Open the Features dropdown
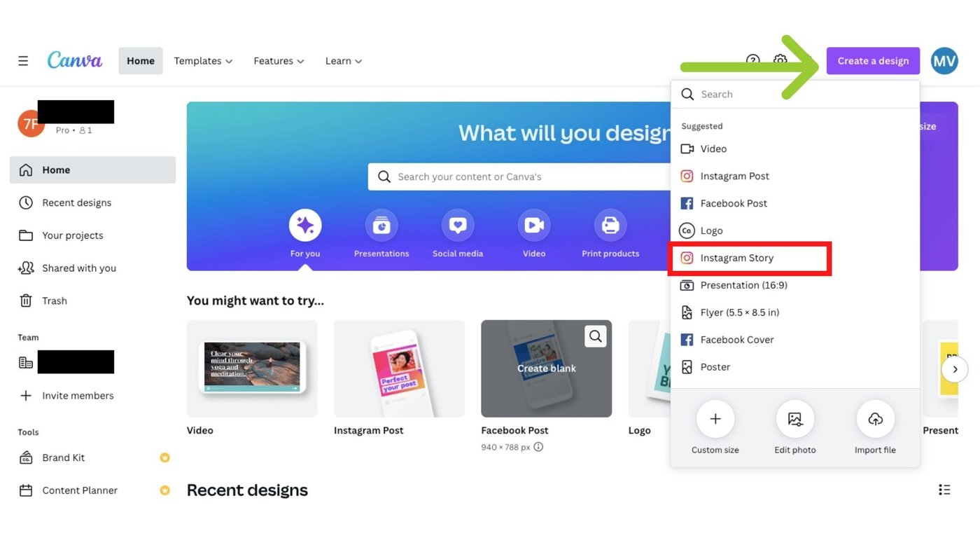Screen dimensions: 980x552 point(278,60)
